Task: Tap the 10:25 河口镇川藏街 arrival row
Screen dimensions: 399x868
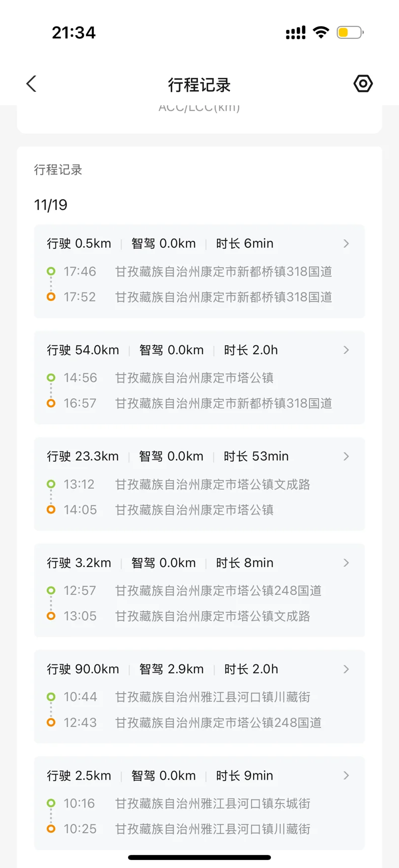Action: [212, 829]
